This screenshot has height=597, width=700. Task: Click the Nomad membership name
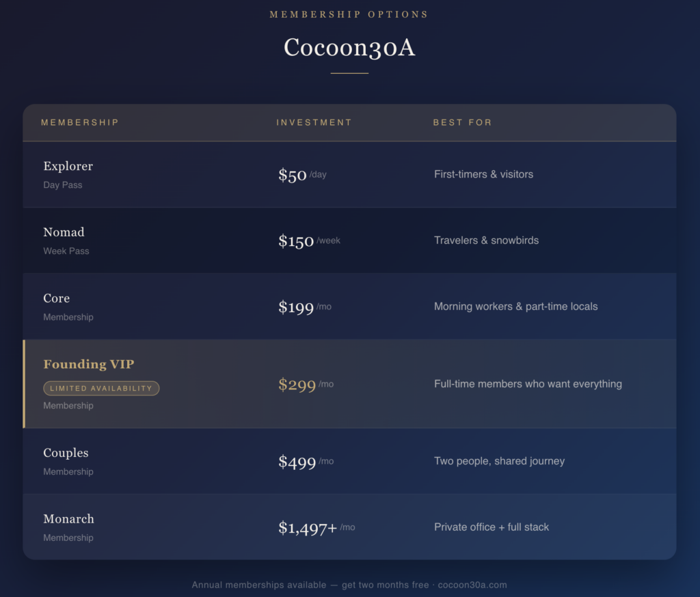(64, 232)
